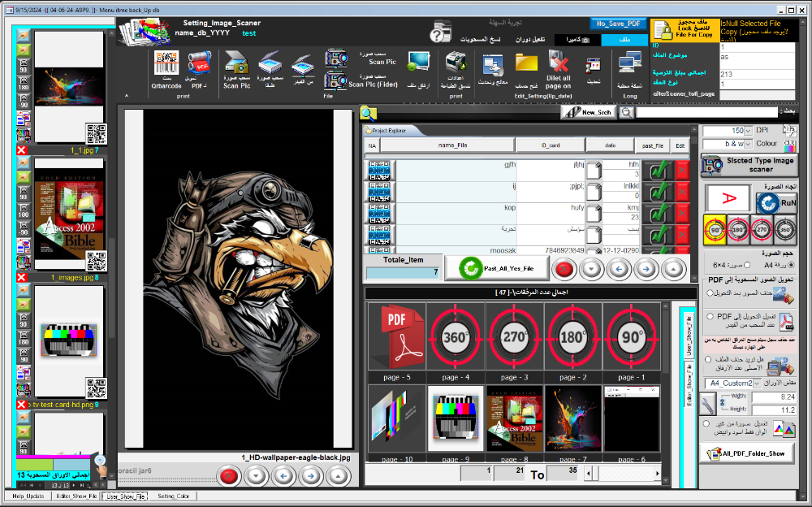Viewport: 812px width, 507px height.
Task: Click the Qrbarcode search icon in ribbon
Action: [x=166, y=63]
